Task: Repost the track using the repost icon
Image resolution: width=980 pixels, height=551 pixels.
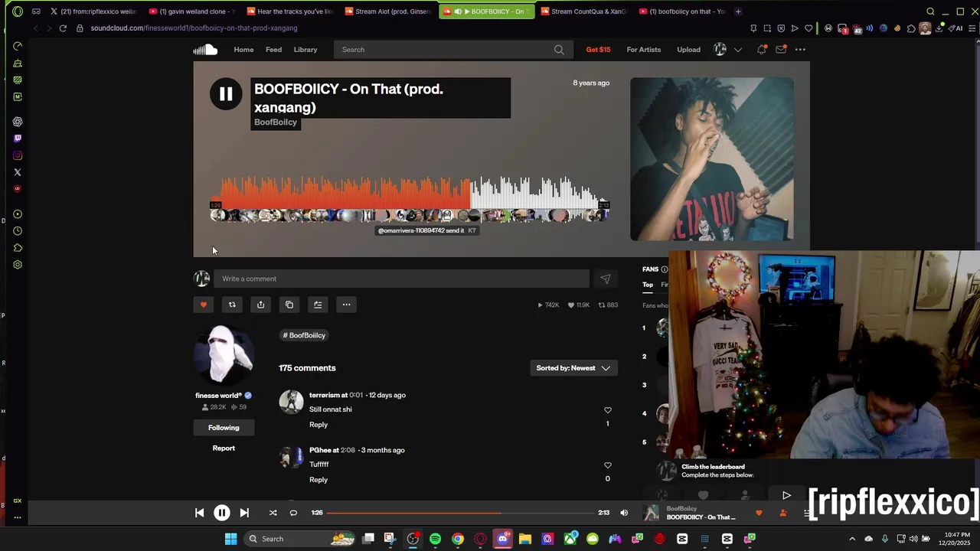Action: 232,305
